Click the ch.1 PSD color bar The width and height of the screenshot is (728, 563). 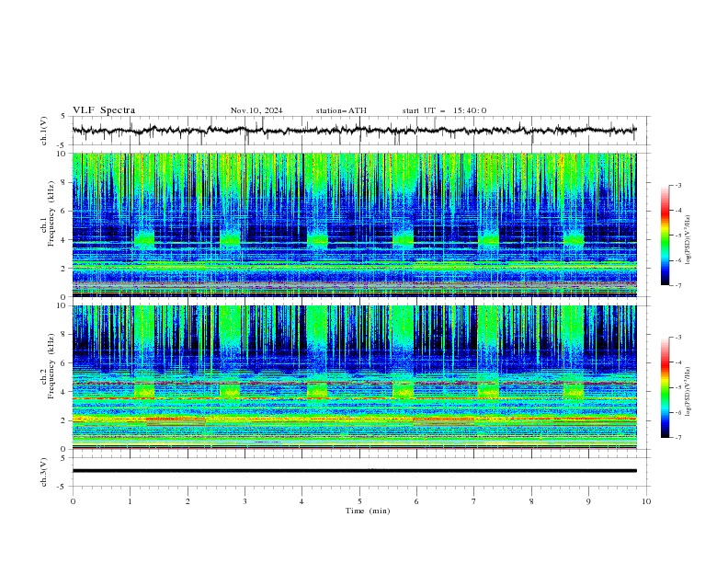pyautogui.click(x=665, y=236)
